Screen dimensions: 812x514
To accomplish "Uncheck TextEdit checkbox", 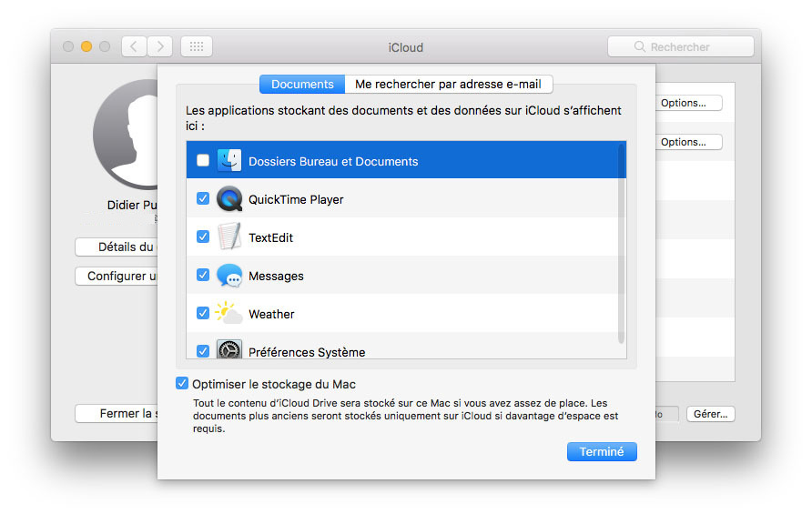I will [x=203, y=237].
